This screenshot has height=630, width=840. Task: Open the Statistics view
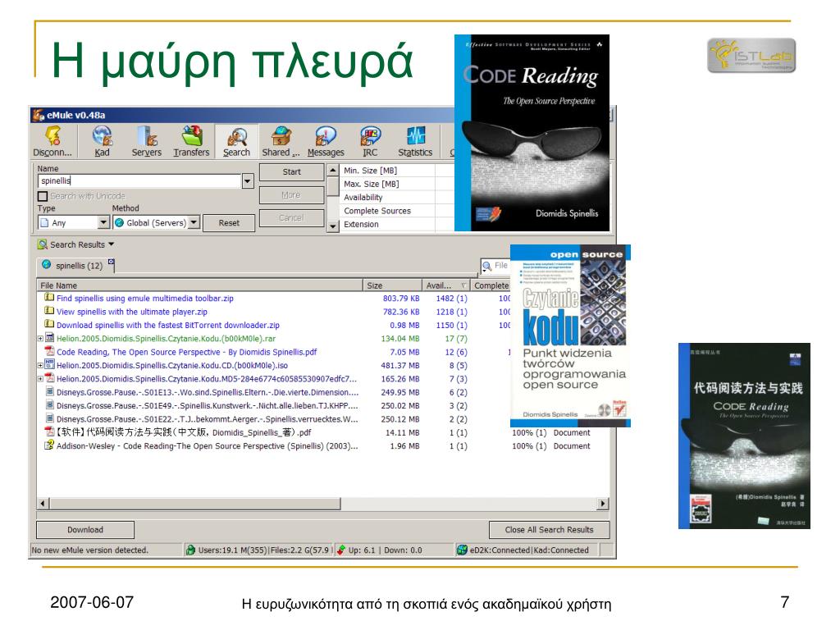pyautogui.click(x=415, y=141)
